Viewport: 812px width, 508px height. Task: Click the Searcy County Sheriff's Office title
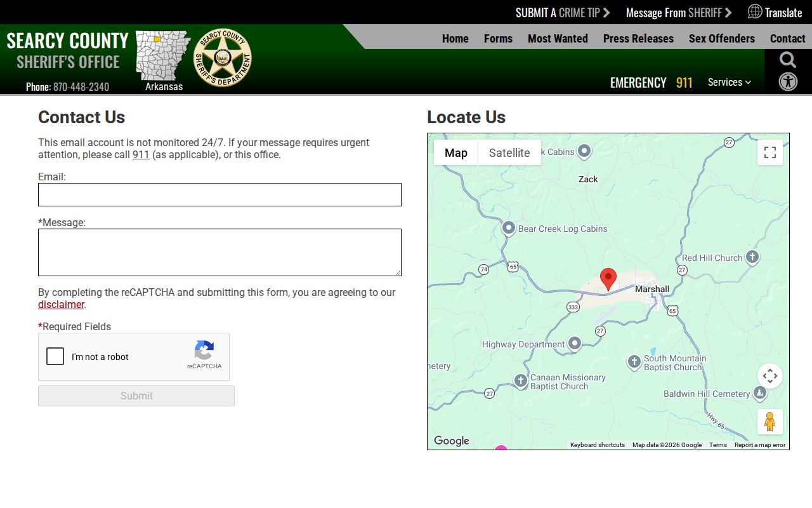(x=68, y=51)
